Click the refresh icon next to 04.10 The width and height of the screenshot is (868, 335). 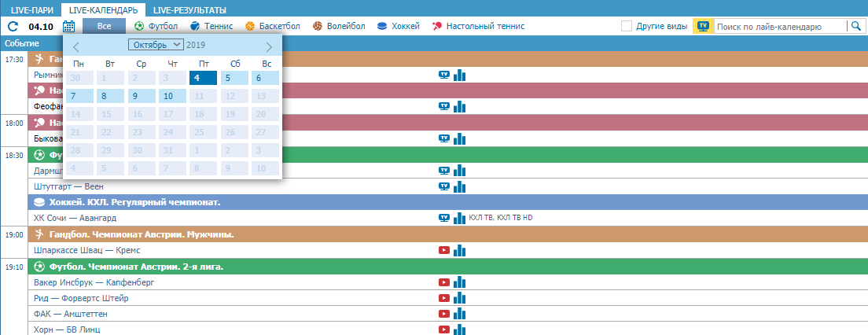13,26
